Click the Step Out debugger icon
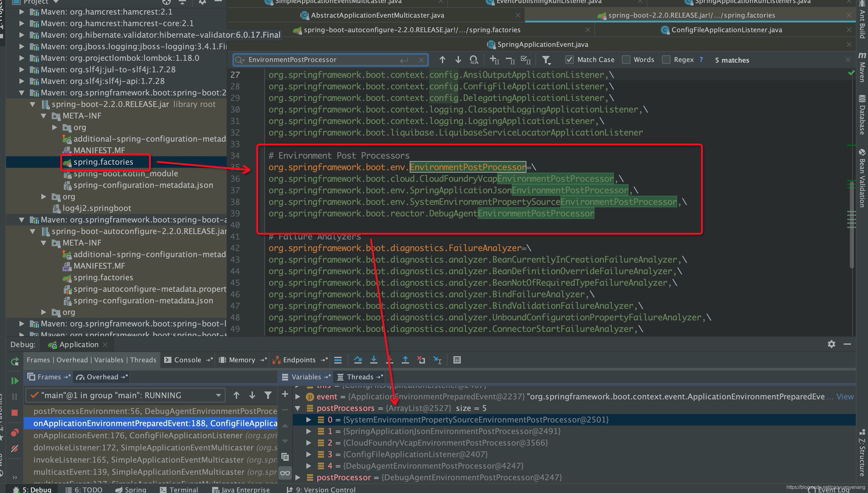This screenshot has width=868, height=493. [x=405, y=360]
